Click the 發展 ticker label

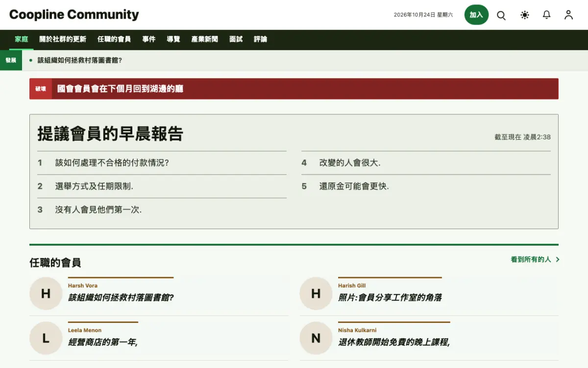[x=11, y=60]
